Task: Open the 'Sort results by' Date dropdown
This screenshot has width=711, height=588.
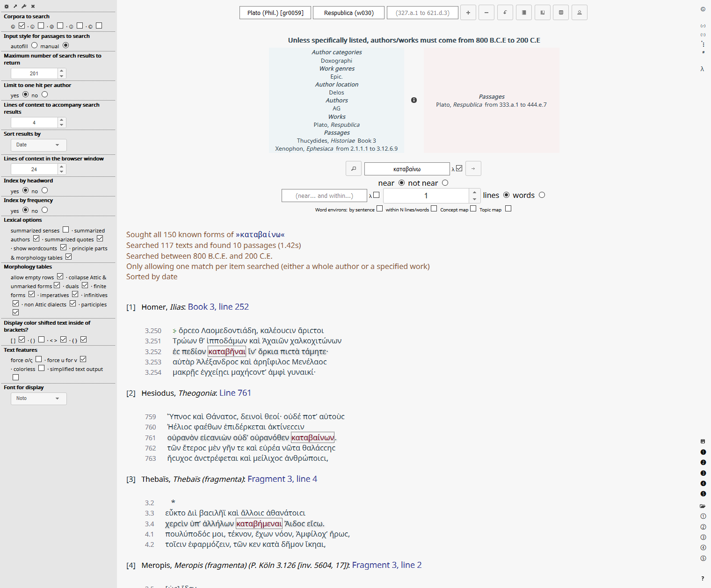Action: tap(38, 145)
